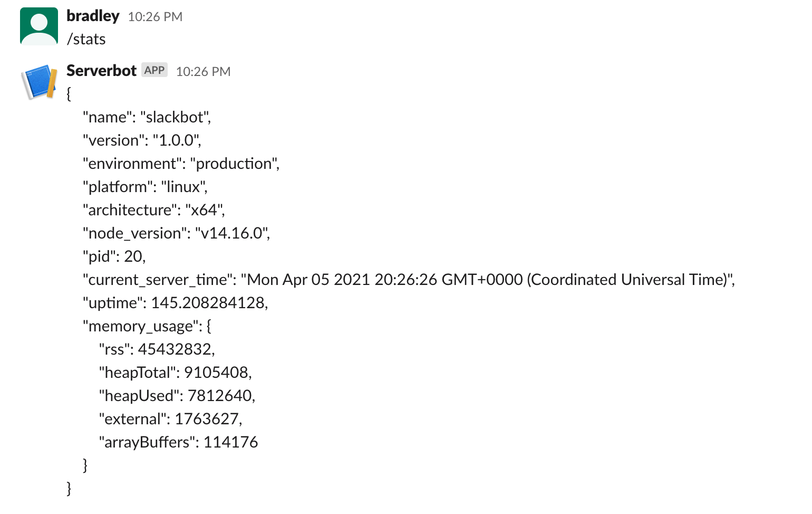Click the "architecture": "x64" line
Image resolution: width=812 pixels, height=514 pixels.
click(153, 210)
